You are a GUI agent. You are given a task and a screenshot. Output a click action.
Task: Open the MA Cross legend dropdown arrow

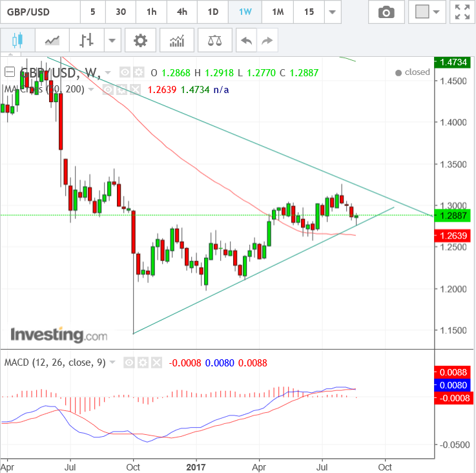91,89
